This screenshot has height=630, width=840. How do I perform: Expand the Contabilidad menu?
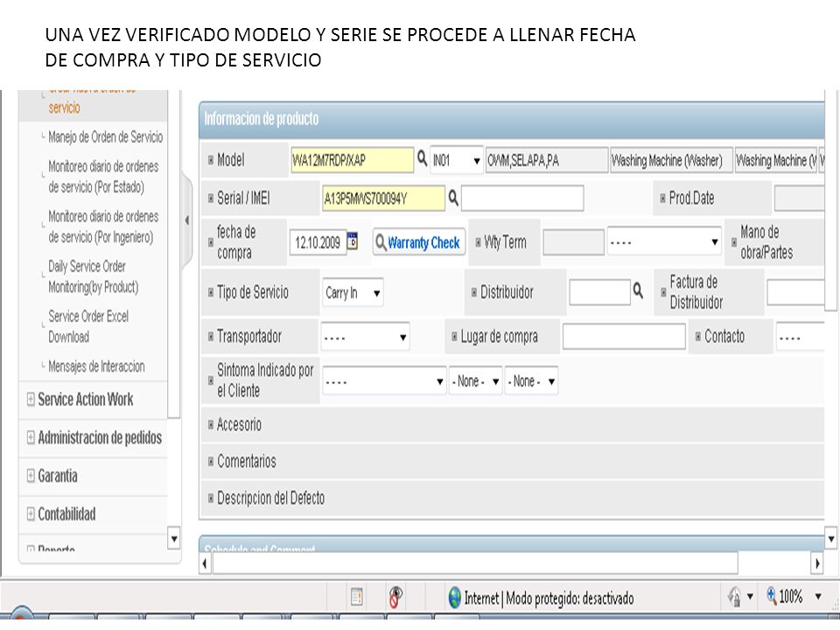point(61,514)
